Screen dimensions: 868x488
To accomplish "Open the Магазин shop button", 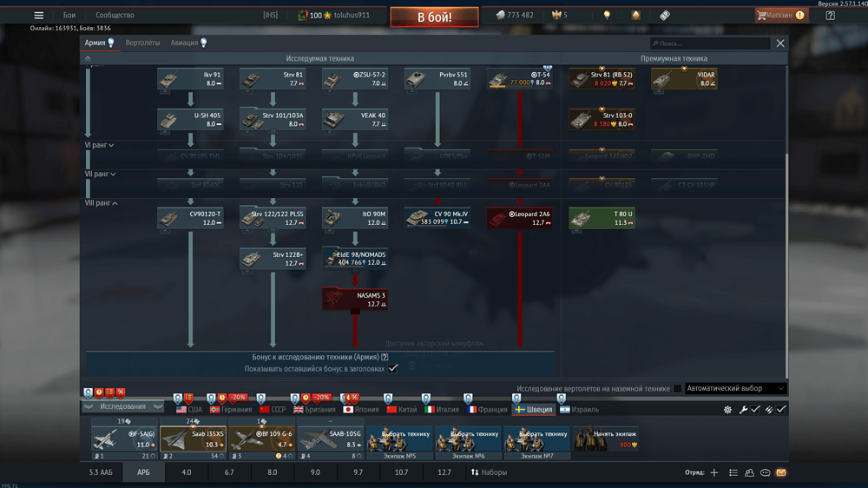I will pyautogui.click(x=781, y=16).
